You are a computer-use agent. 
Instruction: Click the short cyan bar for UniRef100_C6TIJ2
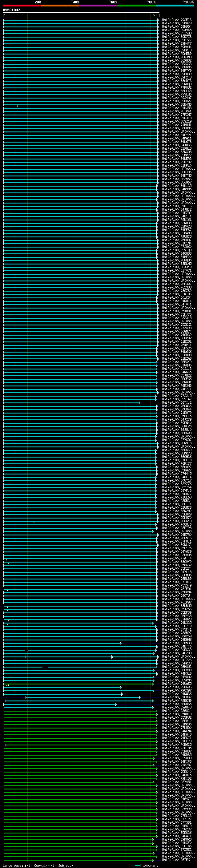click(x=72, y=403)
